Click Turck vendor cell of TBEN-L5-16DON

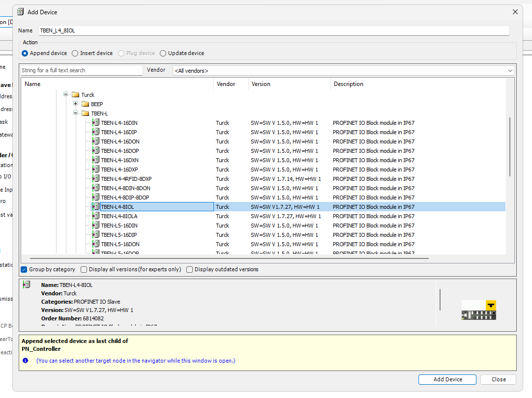tap(223, 244)
